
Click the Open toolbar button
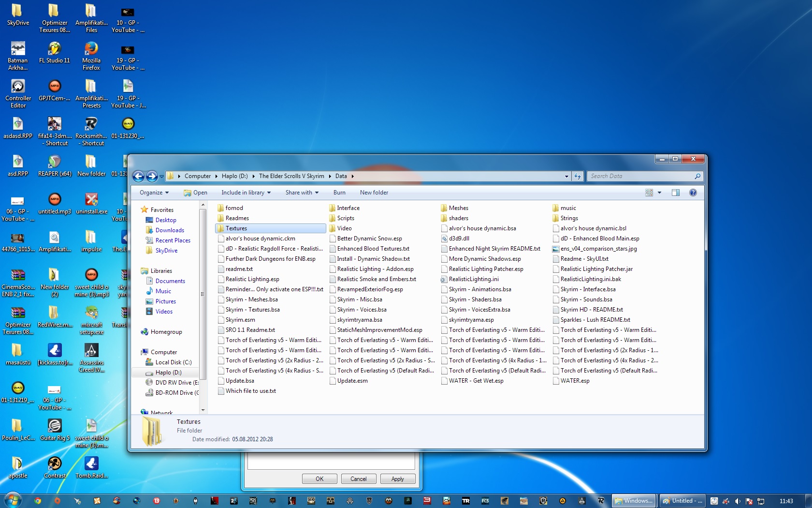pos(195,193)
